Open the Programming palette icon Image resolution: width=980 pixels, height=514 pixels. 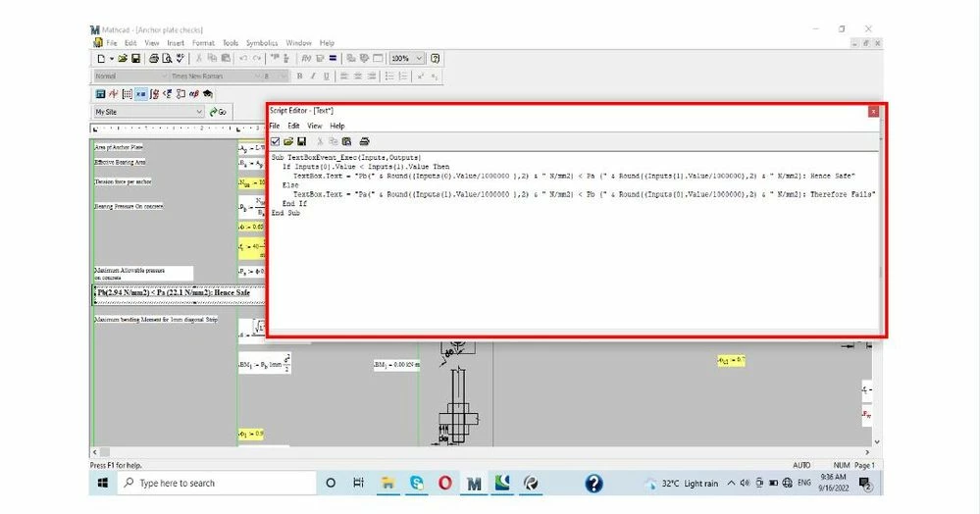tap(181, 94)
